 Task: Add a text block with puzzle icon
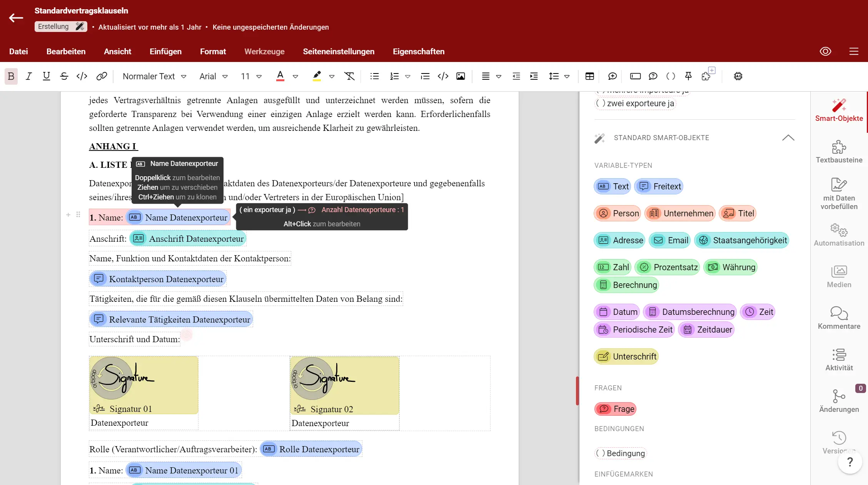click(x=707, y=75)
